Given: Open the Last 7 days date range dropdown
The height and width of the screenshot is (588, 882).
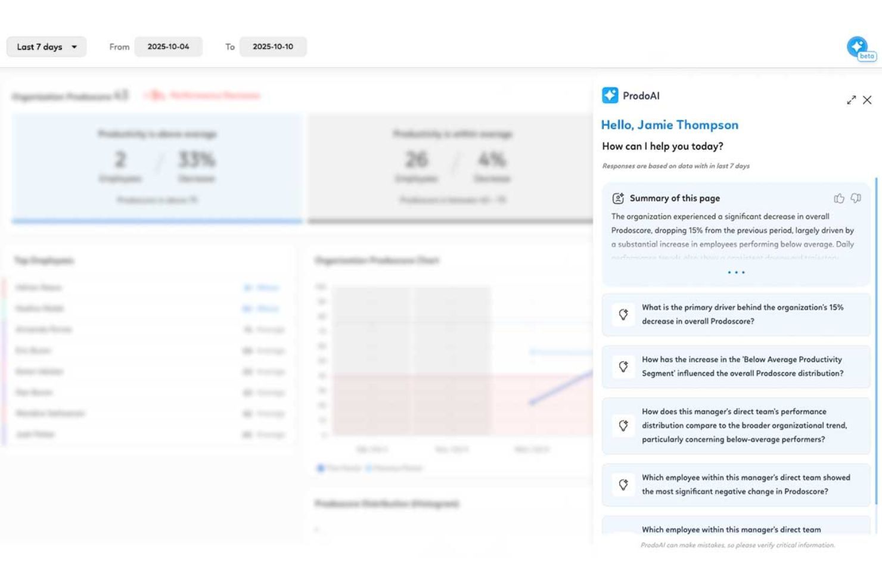Looking at the screenshot, I should tap(46, 46).
